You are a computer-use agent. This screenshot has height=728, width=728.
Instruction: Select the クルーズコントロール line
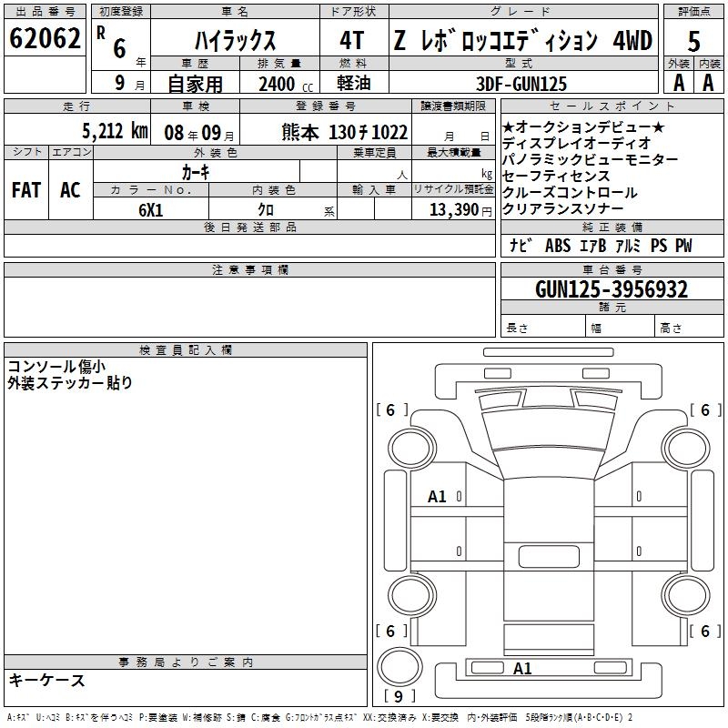pos(570,192)
